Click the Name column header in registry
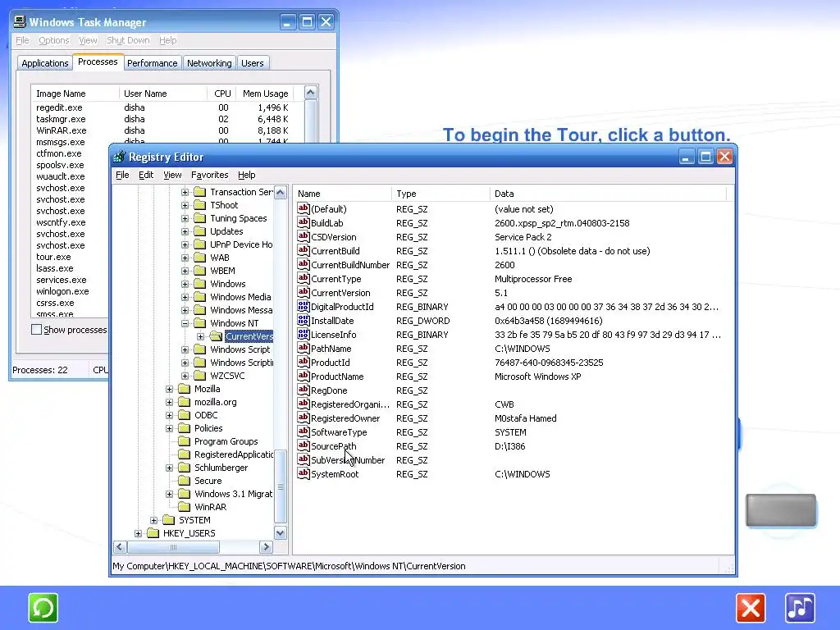 pyautogui.click(x=342, y=194)
